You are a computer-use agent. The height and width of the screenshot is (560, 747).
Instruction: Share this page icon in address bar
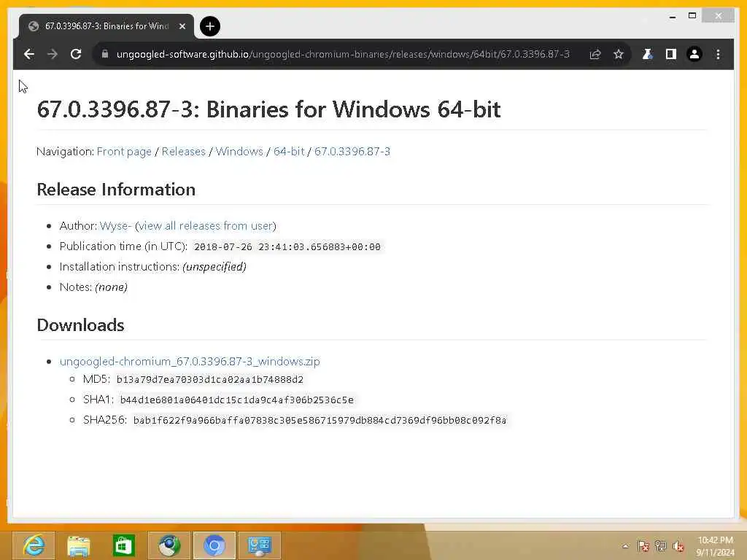595,54
